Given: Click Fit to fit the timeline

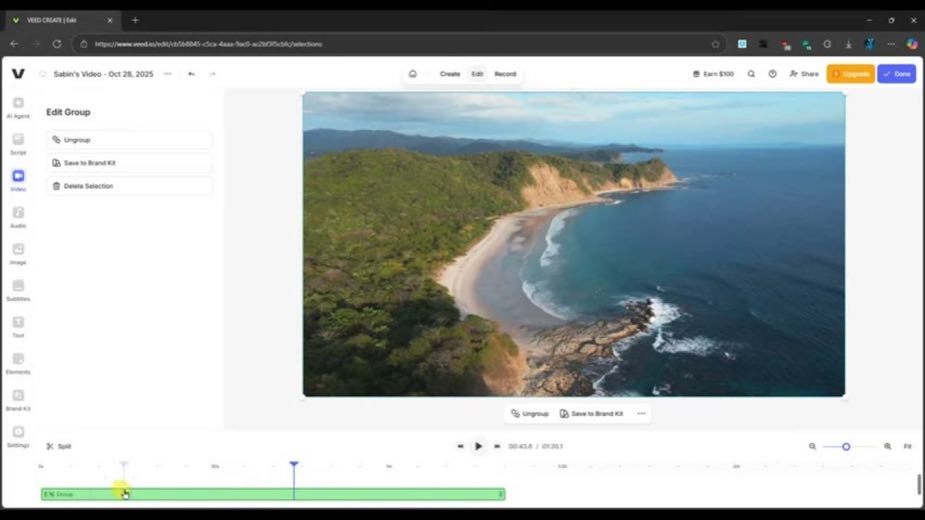Looking at the screenshot, I should pyautogui.click(x=907, y=446).
